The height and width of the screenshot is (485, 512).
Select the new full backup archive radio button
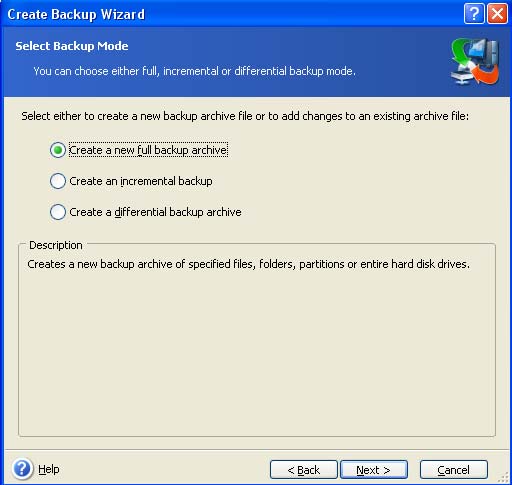[x=58, y=150]
